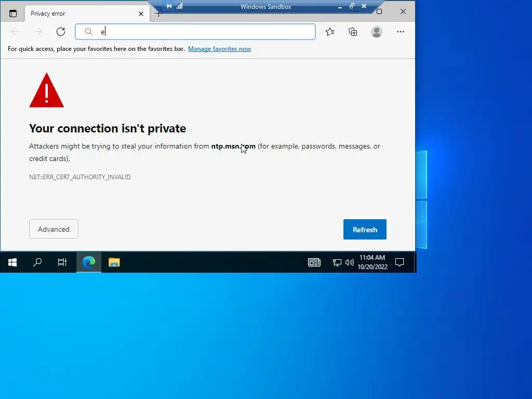Viewport: 532px width, 399px height.
Task: Click the red warning triangle icon
Action: pos(46,90)
